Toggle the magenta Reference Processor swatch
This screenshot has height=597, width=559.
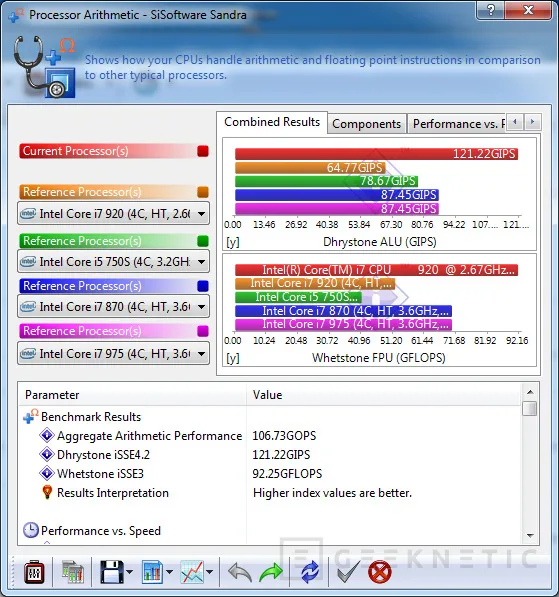(203, 331)
